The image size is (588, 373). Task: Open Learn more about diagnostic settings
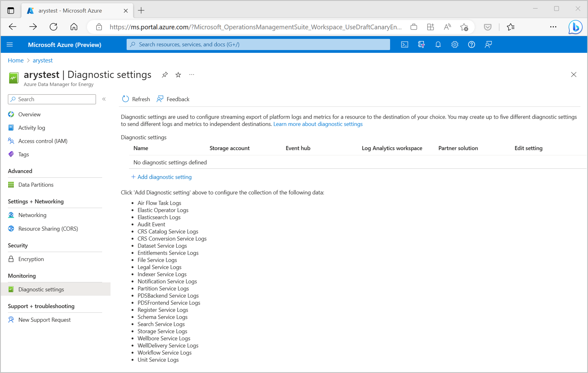point(318,124)
